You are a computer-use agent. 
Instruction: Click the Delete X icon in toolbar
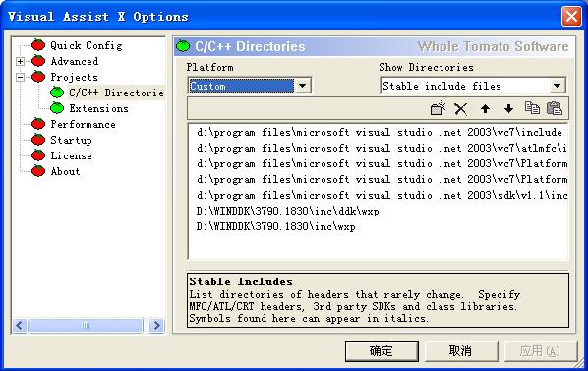point(461,109)
